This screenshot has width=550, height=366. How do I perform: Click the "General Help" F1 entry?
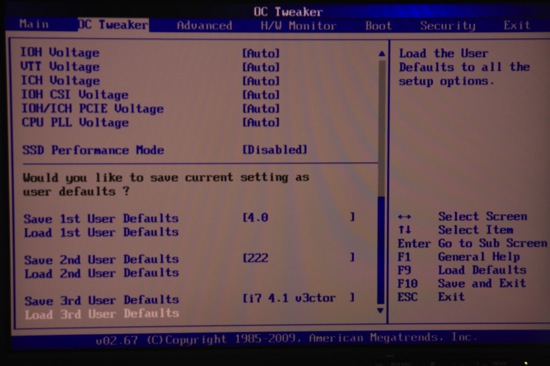coord(479,257)
